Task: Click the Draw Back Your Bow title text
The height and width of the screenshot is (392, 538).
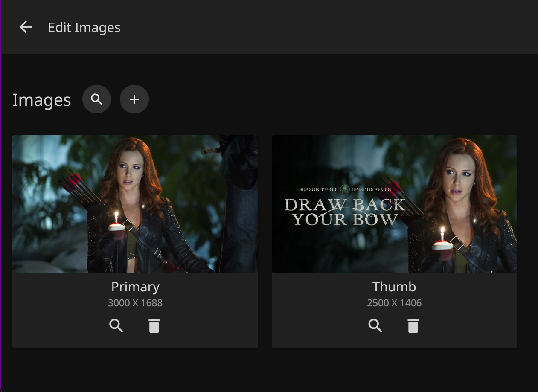Action: 345,212
